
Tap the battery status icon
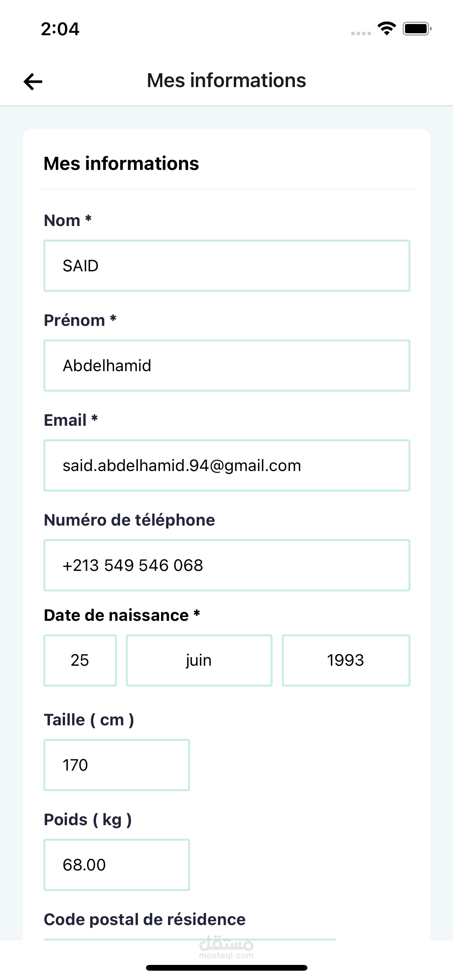click(x=417, y=29)
